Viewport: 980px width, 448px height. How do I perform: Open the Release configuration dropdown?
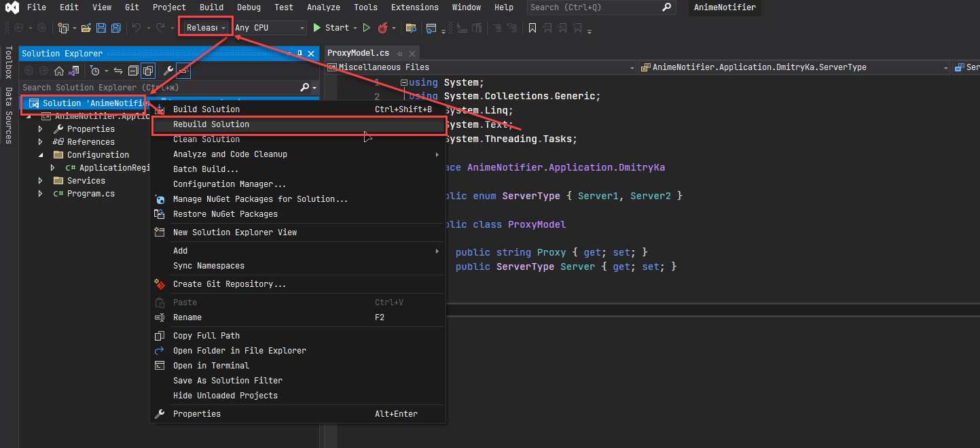[x=206, y=28]
